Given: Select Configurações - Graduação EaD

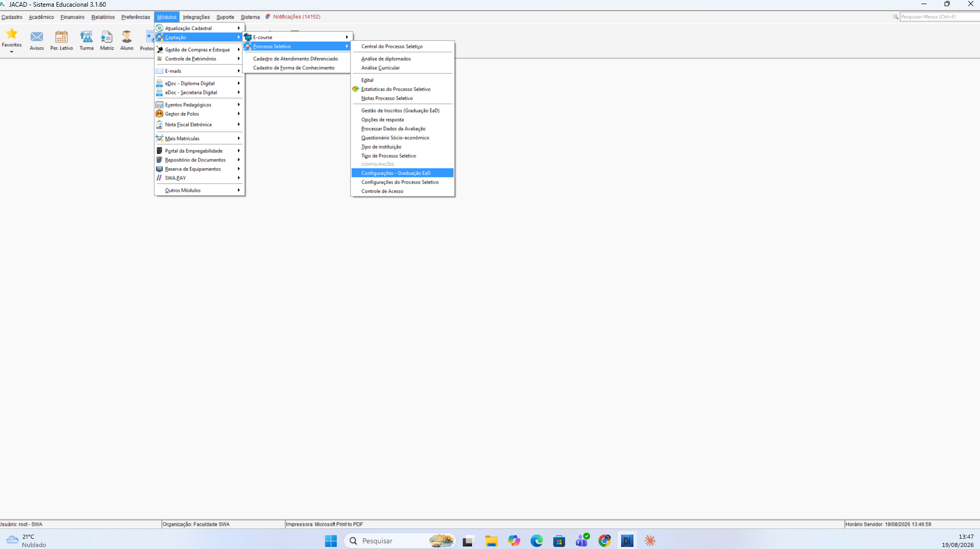Looking at the screenshot, I should tap(403, 173).
